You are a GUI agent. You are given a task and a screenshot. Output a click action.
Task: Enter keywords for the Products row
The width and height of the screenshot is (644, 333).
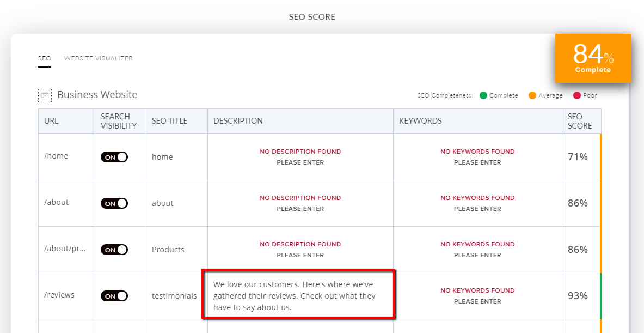pos(477,250)
